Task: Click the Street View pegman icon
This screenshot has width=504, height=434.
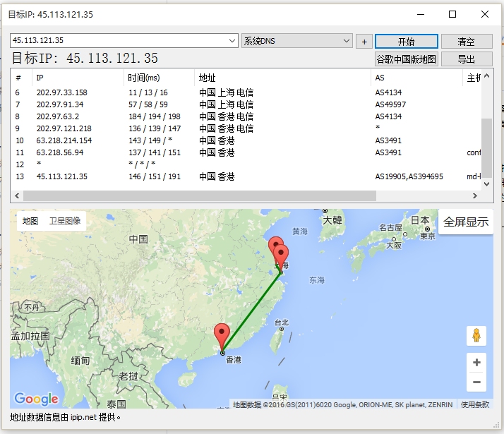Action: click(476, 336)
